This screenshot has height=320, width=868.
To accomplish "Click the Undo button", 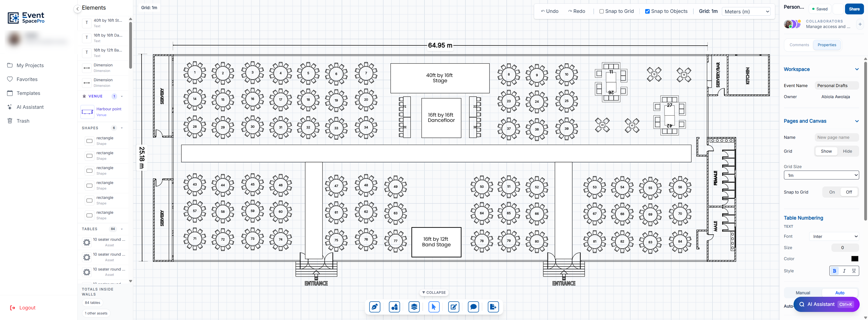I will [550, 11].
